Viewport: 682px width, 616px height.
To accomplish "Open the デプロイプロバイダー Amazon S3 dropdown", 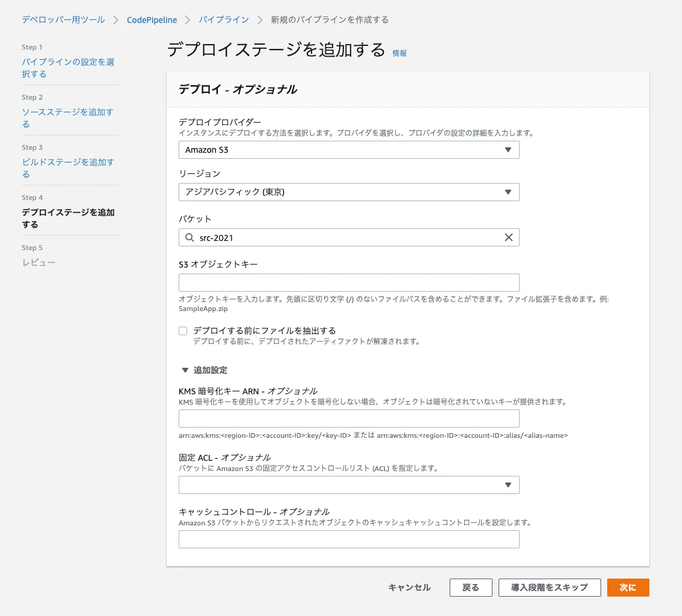I will (349, 150).
